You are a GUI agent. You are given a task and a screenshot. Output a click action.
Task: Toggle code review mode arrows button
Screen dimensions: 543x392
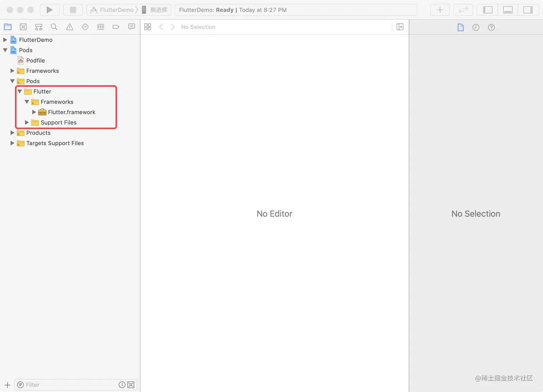(x=463, y=10)
